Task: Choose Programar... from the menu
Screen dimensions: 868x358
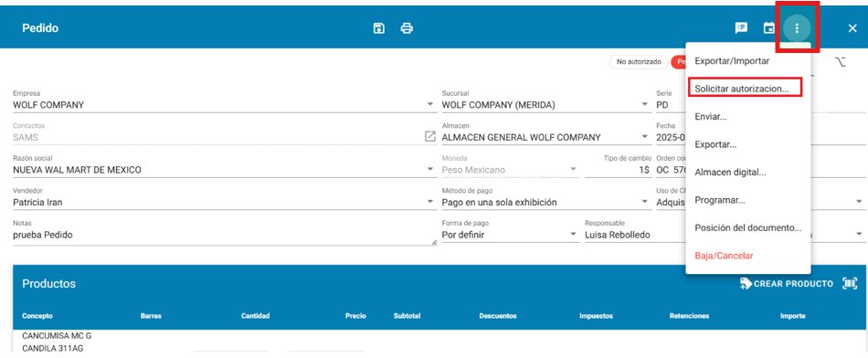Action: pyautogui.click(x=748, y=200)
